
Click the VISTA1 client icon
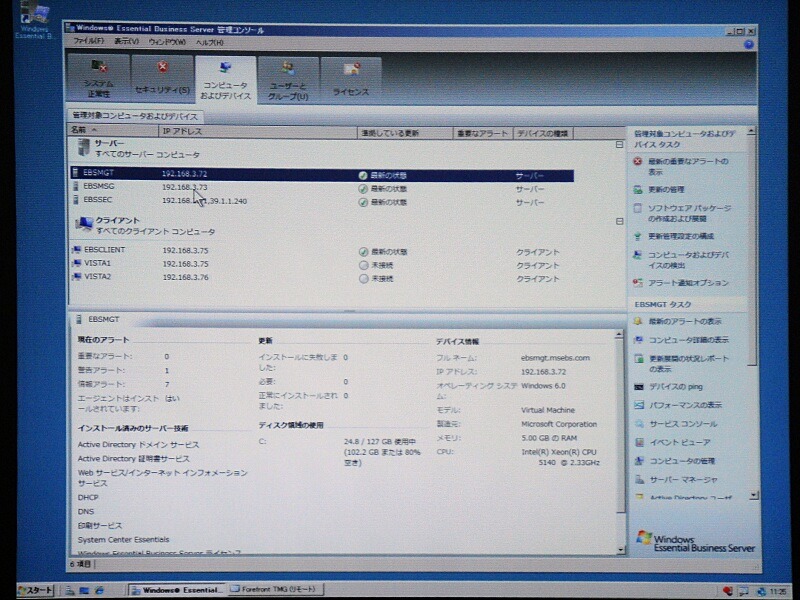coord(77,263)
